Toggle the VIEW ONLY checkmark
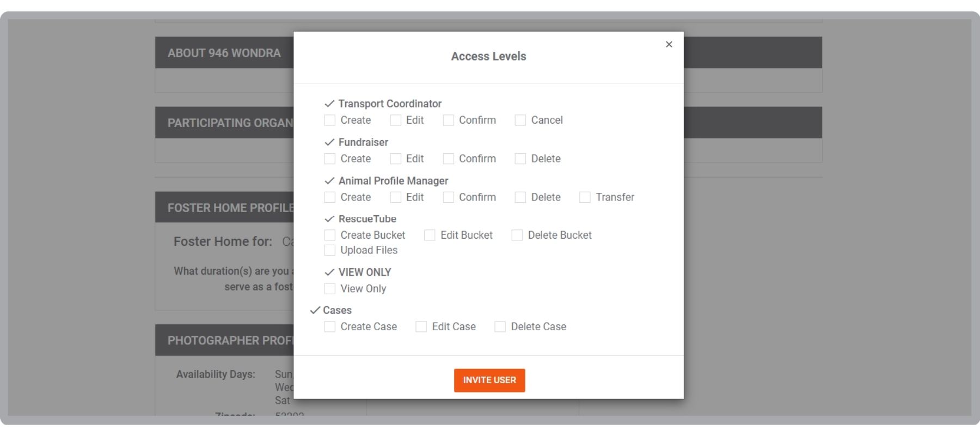 pyautogui.click(x=329, y=272)
